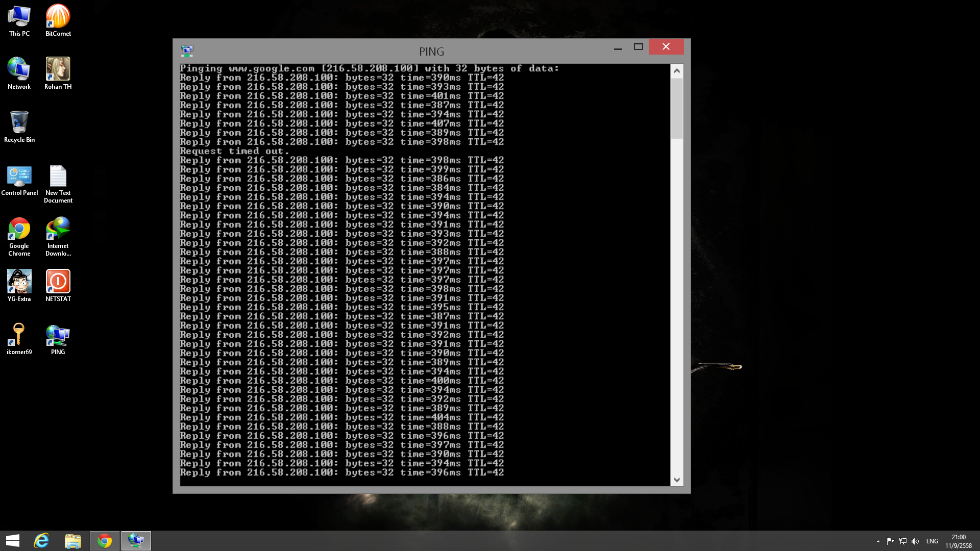Launch Internet Explorer from the taskbar

click(x=41, y=541)
